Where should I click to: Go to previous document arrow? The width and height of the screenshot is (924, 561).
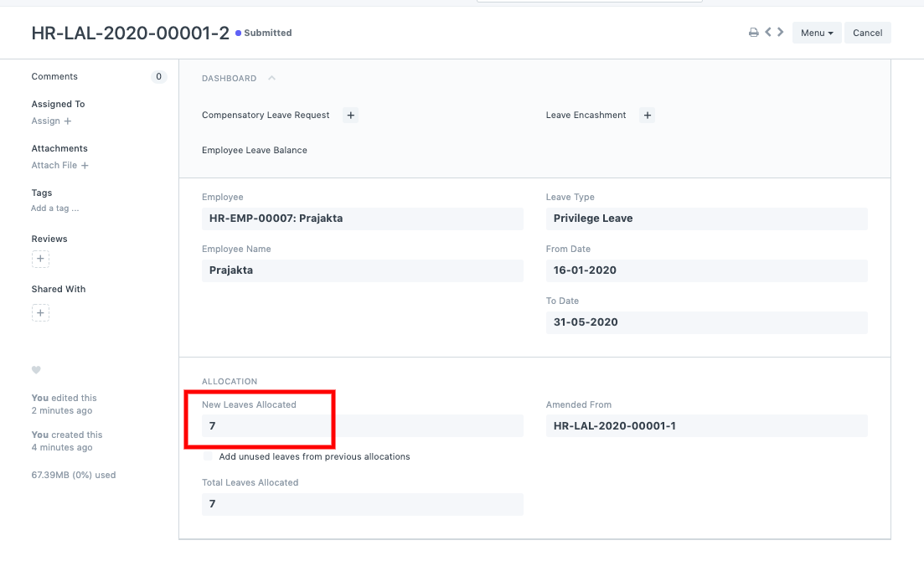point(768,33)
